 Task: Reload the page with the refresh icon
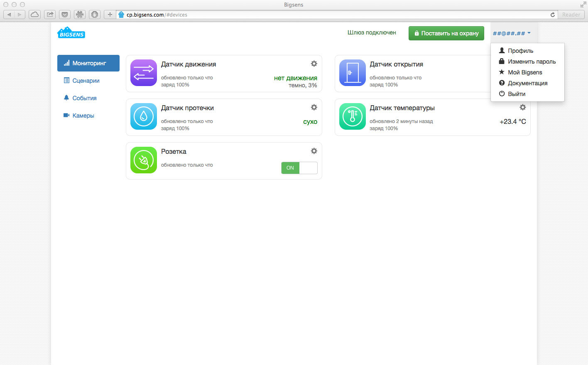pyautogui.click(x=553, y=15)
